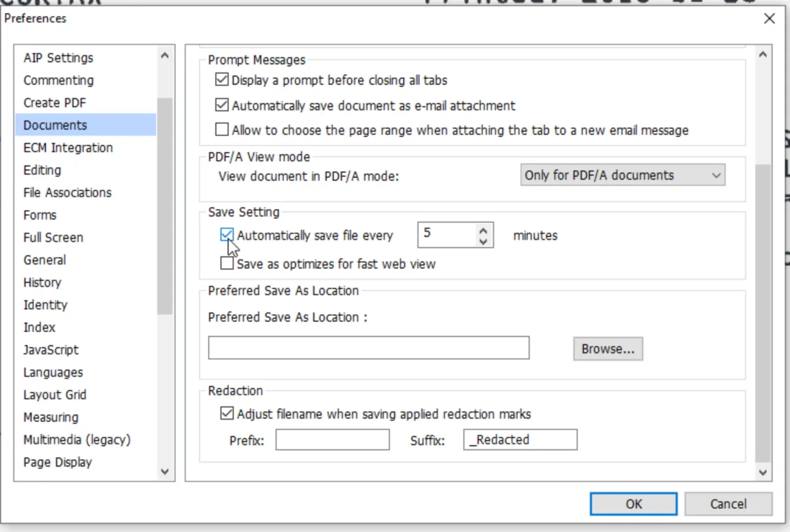Close the Preferences dialog

pos(769,19)
